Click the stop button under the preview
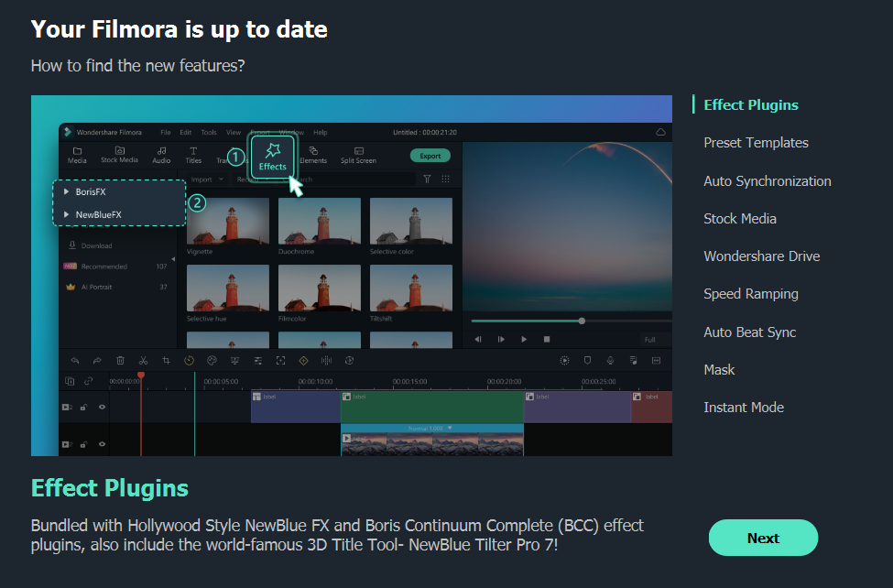 point(547,339)
